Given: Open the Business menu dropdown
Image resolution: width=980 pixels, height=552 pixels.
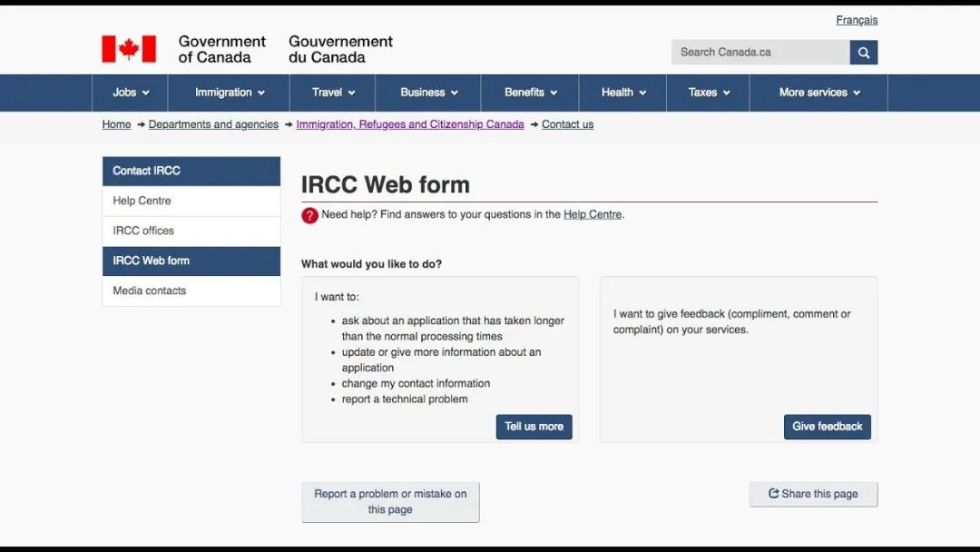Looking at the screenshot, I should (x=429, y=93).
